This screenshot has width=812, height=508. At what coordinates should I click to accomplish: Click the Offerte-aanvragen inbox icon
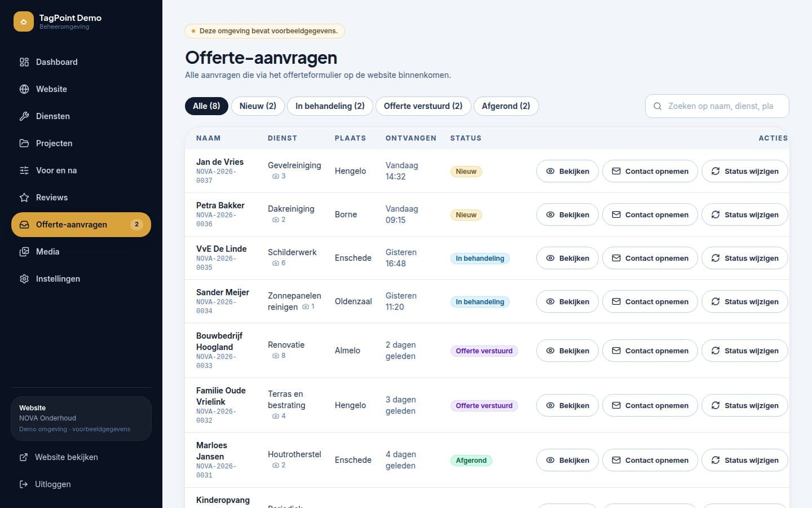(24, 225)
